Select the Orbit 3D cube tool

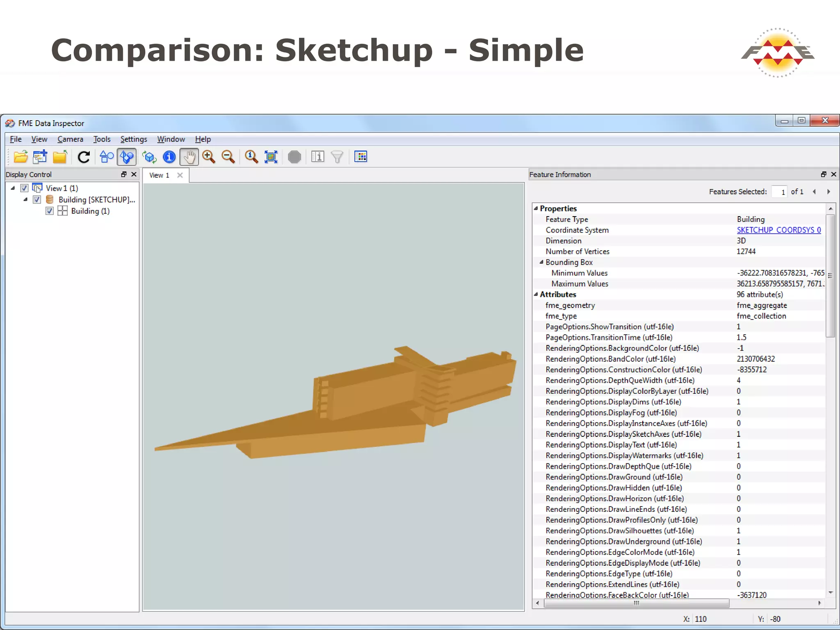(149, 157)
